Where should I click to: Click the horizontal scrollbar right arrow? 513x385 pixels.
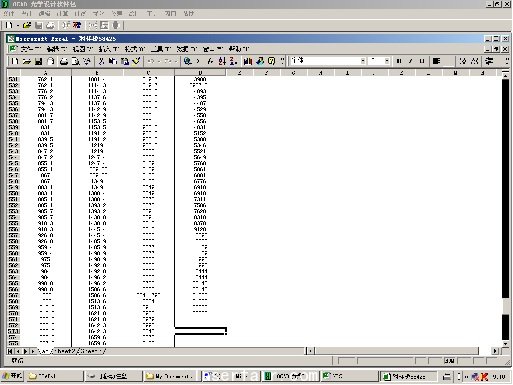coord(496,351)
